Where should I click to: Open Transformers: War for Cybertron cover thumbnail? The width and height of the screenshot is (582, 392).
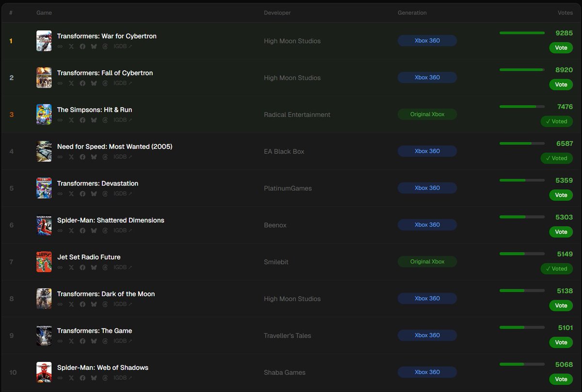pyautogui.click(x=44, y=41)
